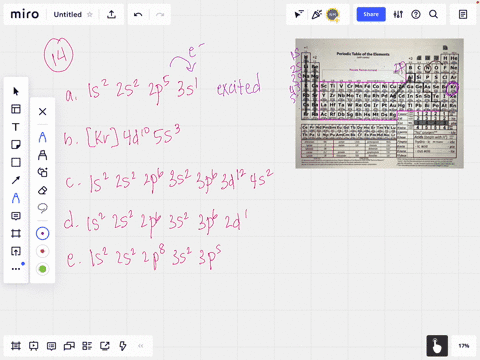Open the chat bubbles icon
The height and width of the screenshot is (360, 480).
pos(69,346)
